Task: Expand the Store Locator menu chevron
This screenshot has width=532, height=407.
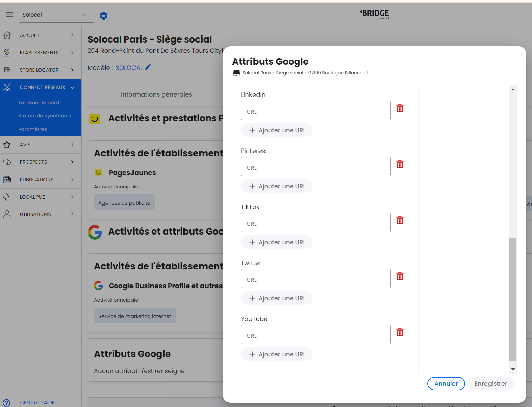Action: click(72, 70)
